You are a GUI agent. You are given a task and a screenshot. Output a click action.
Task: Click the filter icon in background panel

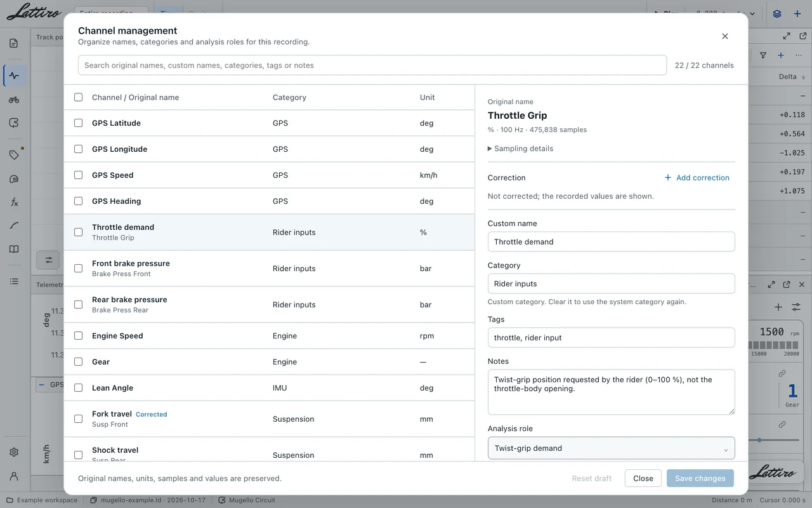763,55
